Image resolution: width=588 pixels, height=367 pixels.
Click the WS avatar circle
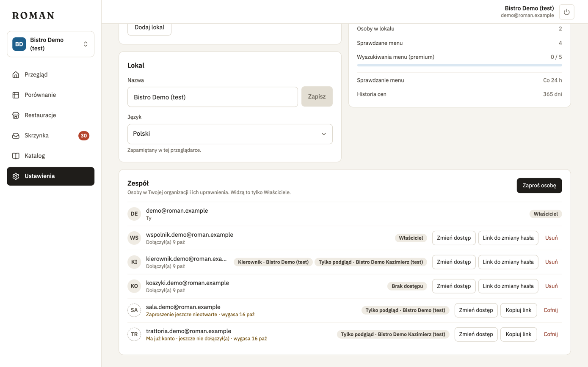pyautogui.click(x=134, y=238)
